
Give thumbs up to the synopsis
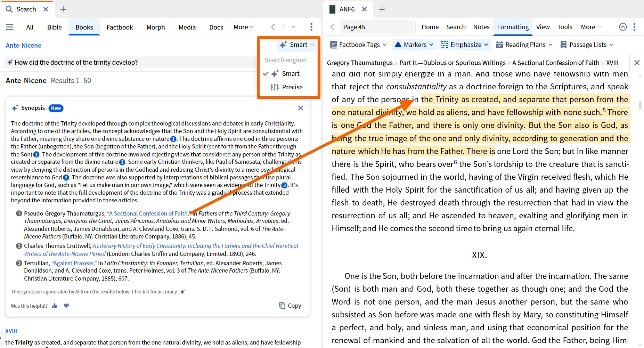pyautogui.click(x=55, y=306)
